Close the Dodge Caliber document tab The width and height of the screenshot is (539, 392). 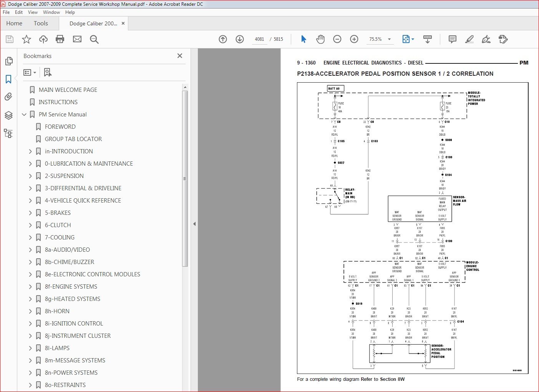(123, 23)
